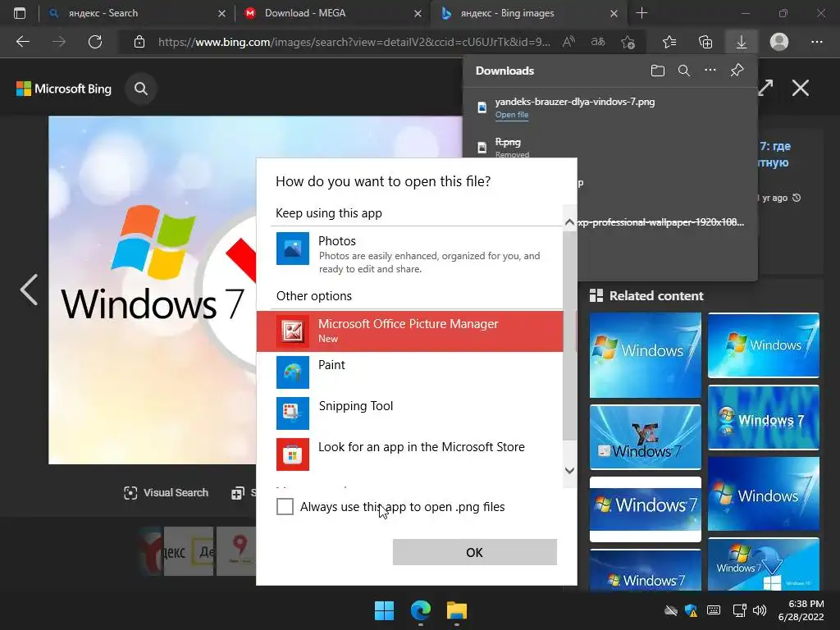The image size is (840, 630).
Task: Open more options in Downloads panel
Action: (x=710, y=71)
